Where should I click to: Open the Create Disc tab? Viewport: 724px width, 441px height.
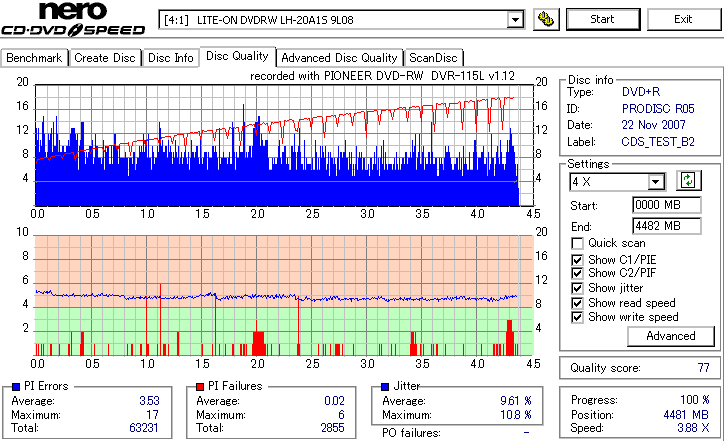105,58
